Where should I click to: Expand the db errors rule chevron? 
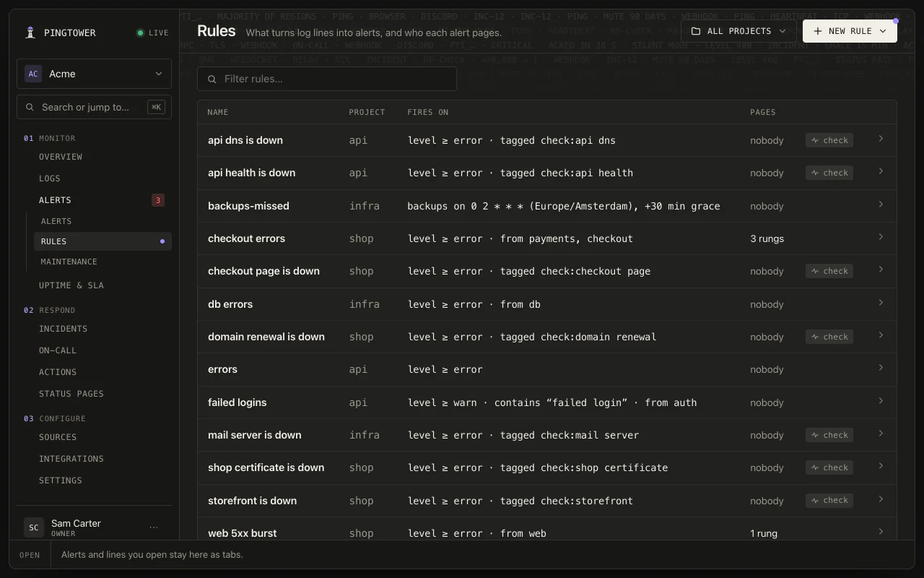pyautogui.click(x=881, y=303)
